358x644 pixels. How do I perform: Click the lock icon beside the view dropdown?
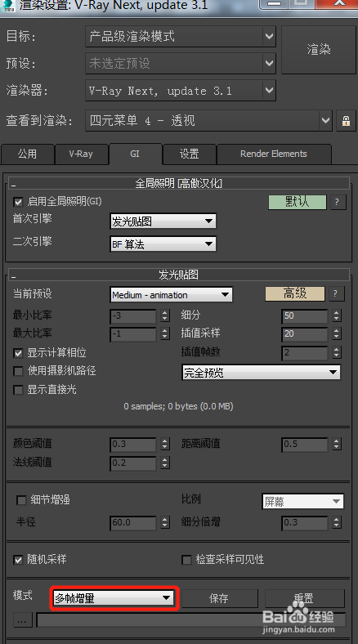(x=346, y=121)
